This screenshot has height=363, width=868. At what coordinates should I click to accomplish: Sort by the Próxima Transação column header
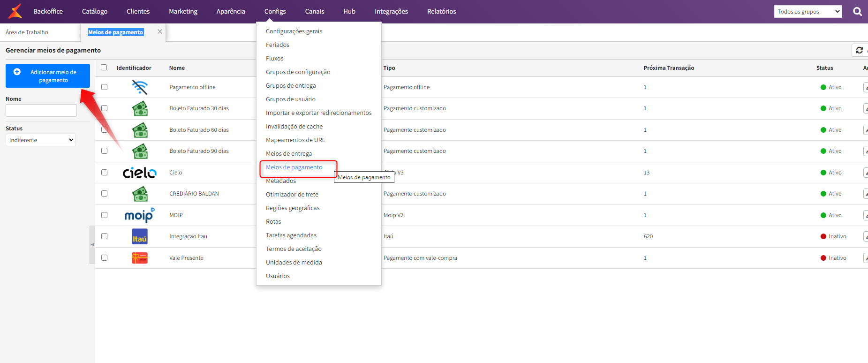point(669,68)
